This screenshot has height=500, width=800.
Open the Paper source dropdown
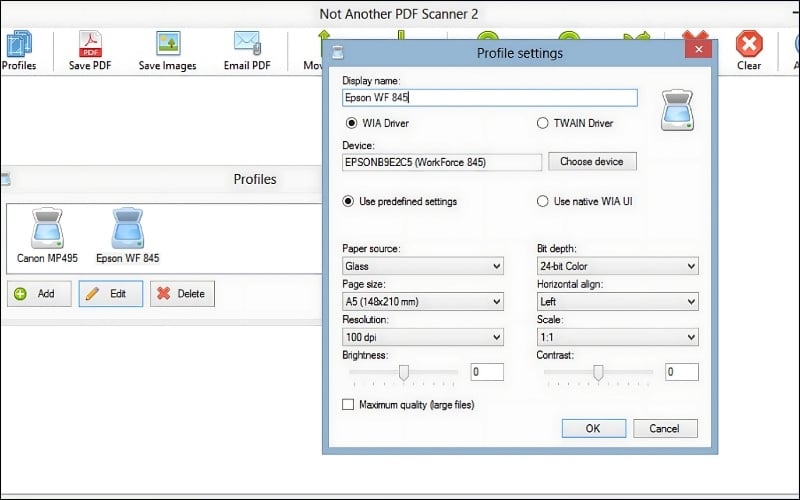tap(422, 266)
